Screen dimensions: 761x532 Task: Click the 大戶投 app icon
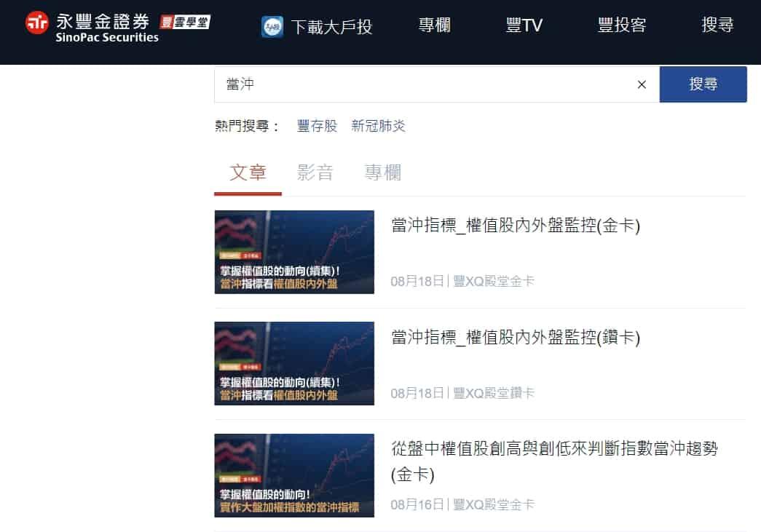tap(272, 27)
